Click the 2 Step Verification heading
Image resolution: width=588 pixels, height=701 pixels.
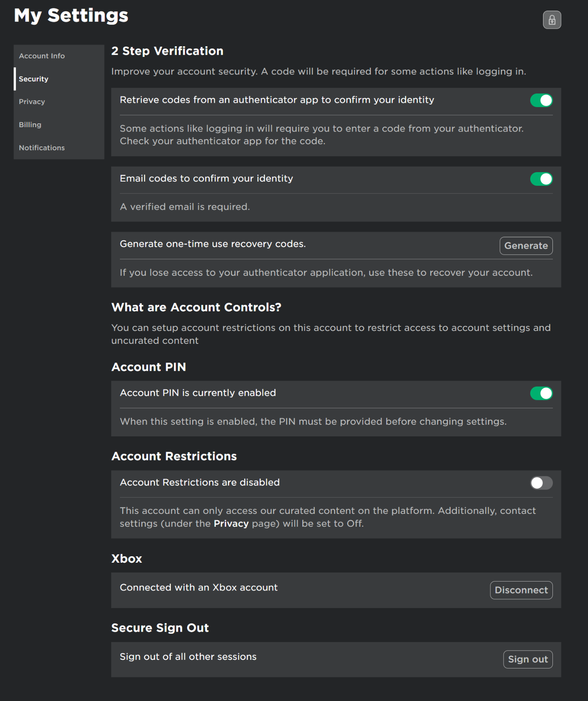pyautogui.click(x=167, y=51)
